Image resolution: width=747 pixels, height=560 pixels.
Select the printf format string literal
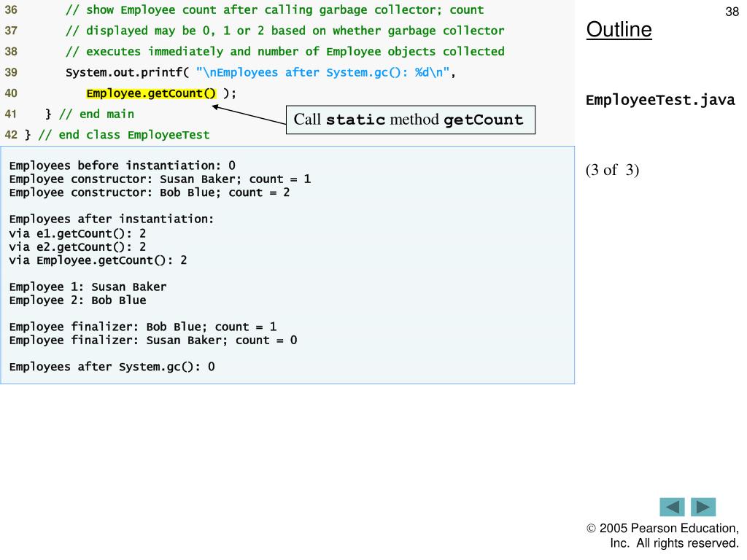322,72
